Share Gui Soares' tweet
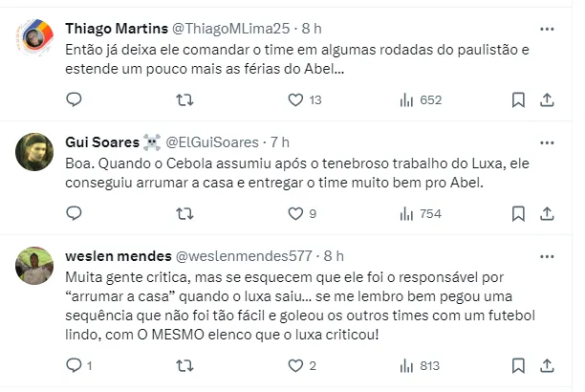This screenshot has height=392, width=585. point(547,213)
